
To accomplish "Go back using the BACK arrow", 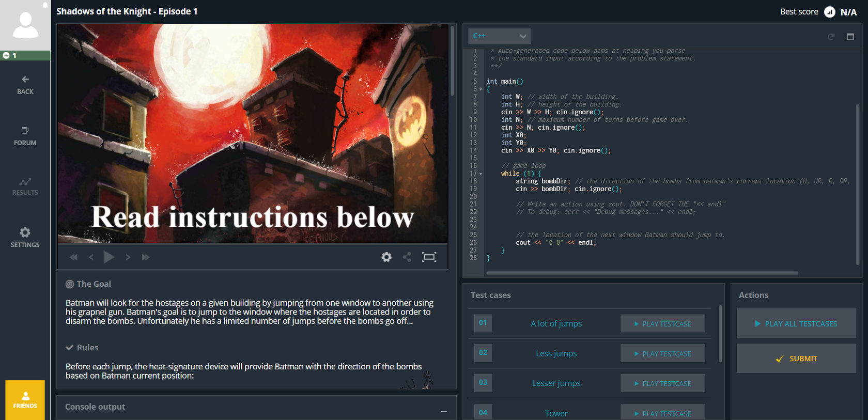I will click(x=25, y=85).
